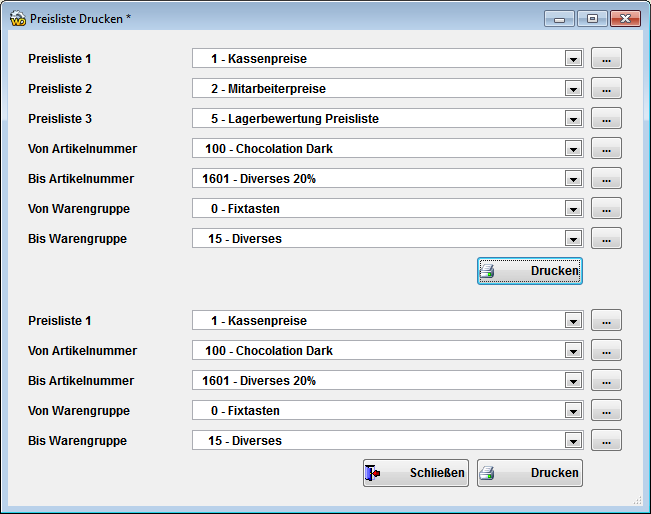Open the browse button next to Preisliste 2
Image resolution: width=651 pixels, height=514 pixels.
(606, 88)
